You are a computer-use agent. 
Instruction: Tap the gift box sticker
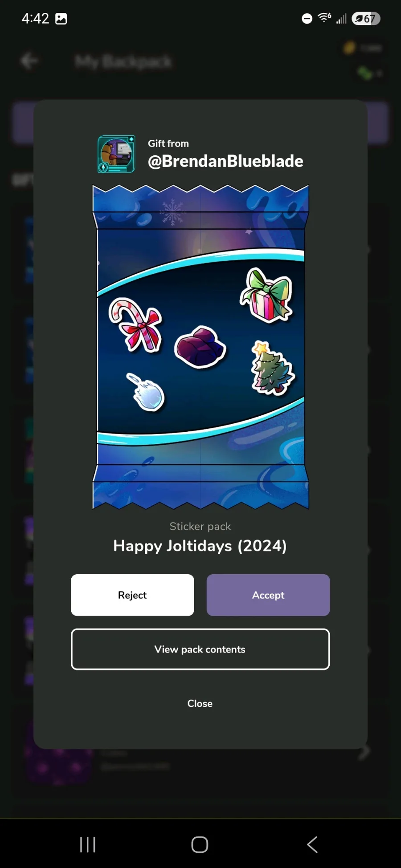click(x=266, y=295)
